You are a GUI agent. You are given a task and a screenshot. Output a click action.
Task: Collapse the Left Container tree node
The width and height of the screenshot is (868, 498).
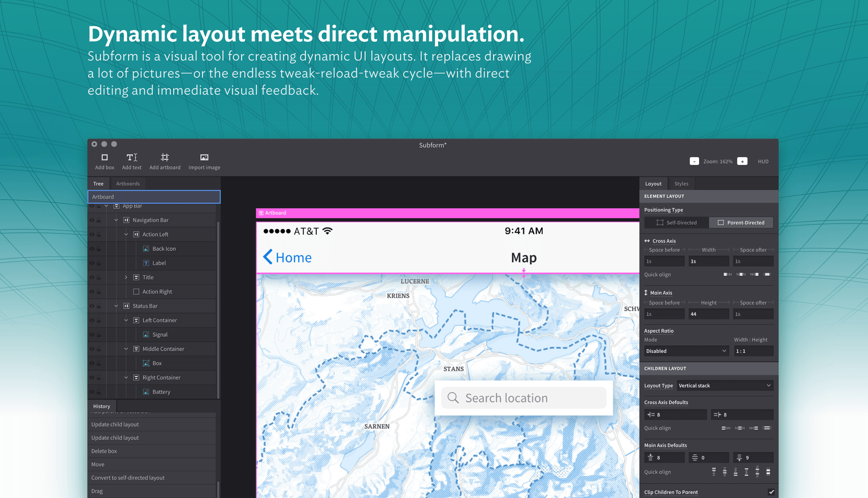pos(126,320)
